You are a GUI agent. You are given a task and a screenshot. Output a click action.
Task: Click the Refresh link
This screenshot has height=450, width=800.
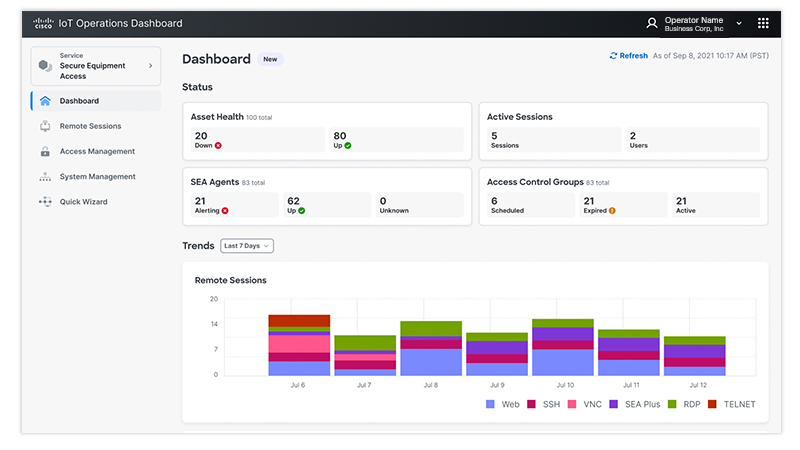(628, 56)
